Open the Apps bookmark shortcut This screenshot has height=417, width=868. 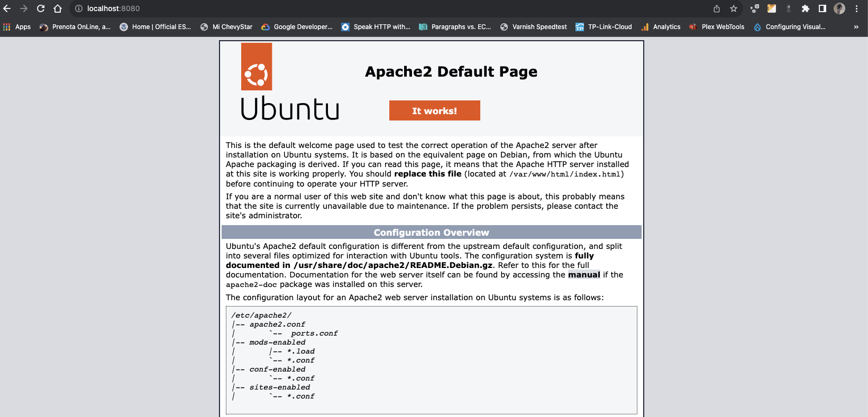17,27
